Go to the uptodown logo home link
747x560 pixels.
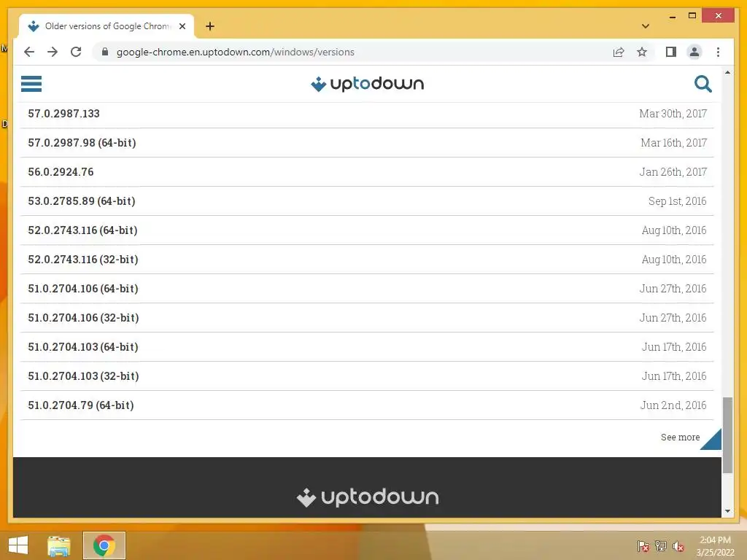(x=368, y=84)
